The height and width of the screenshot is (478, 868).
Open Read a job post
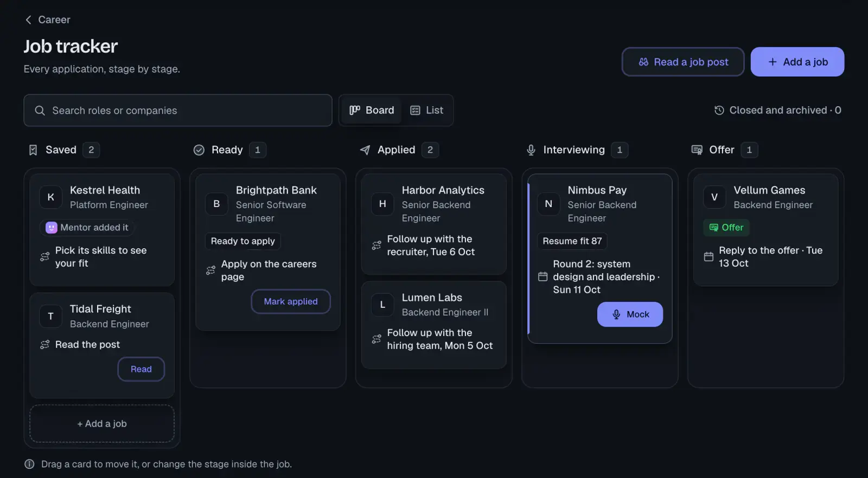pyautogui.click(x=683, y=62)
